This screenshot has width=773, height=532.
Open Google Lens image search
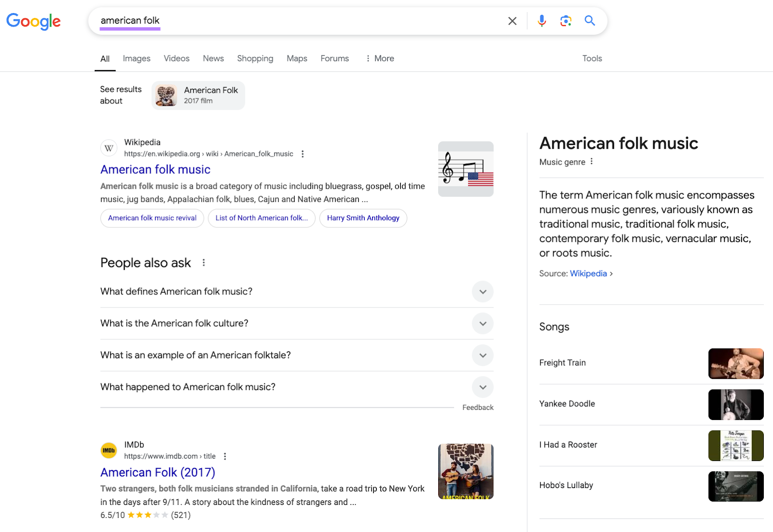(565, 21)
